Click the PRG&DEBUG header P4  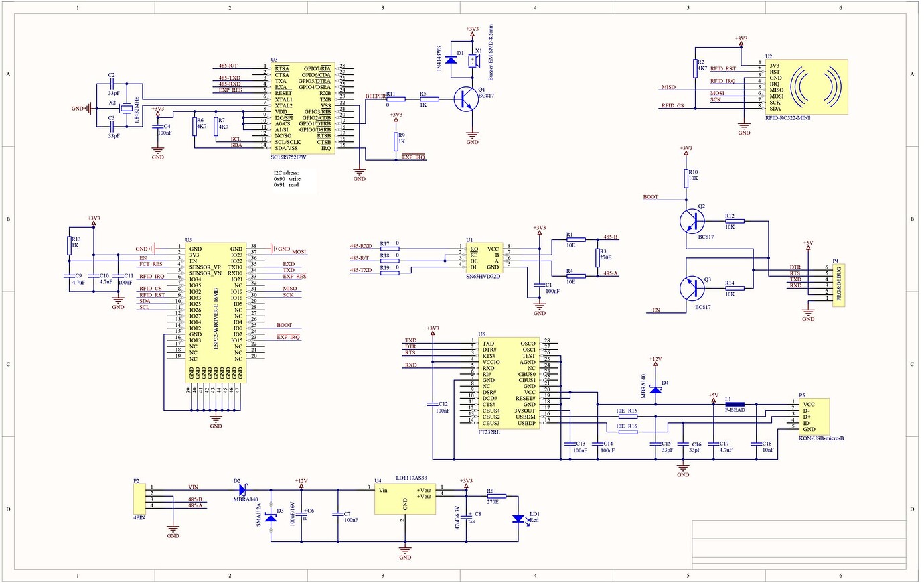pos(840,285)
